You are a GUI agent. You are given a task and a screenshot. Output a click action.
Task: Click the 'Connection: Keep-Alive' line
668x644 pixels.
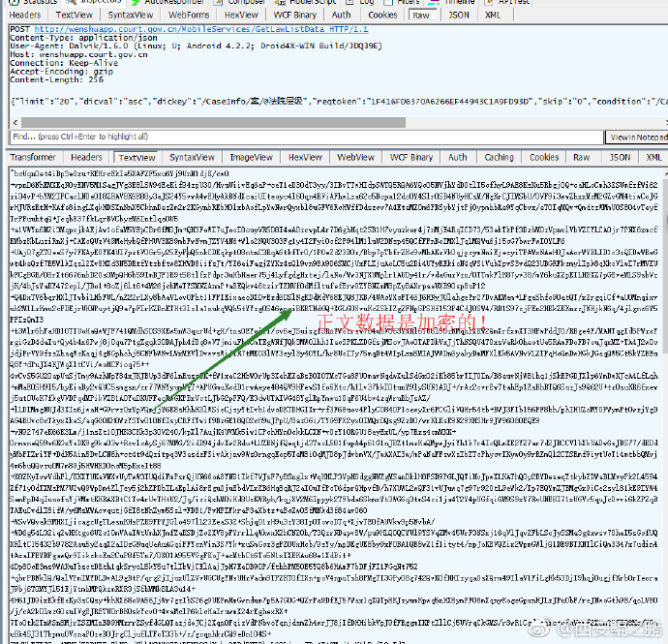(x=64, y=63)
